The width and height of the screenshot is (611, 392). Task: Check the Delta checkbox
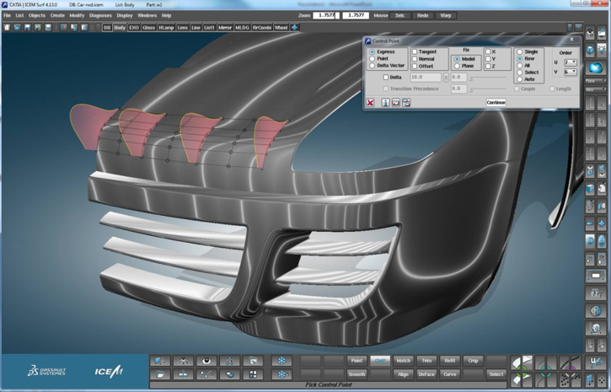(386, 77)
